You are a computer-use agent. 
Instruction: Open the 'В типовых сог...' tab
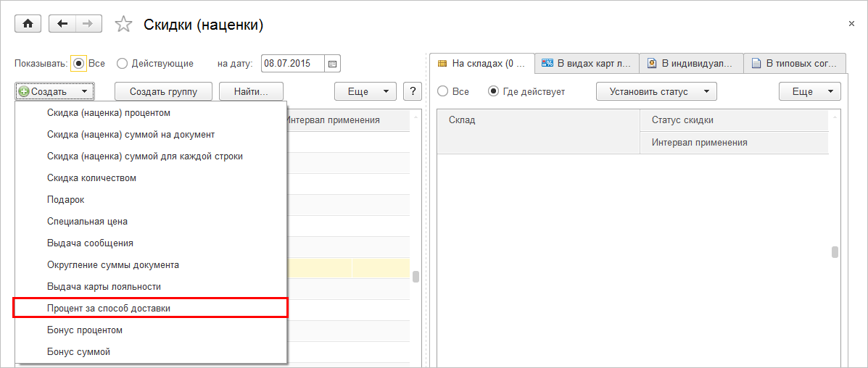[795, 64]
